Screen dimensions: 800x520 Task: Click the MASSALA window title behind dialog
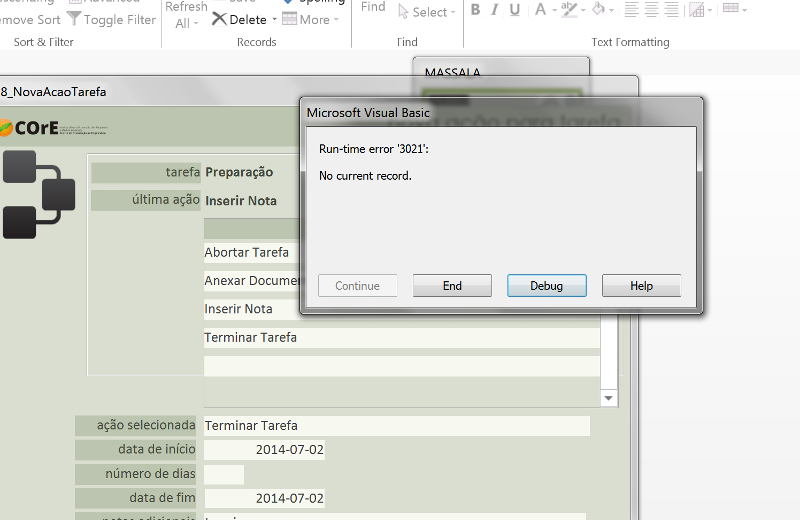(453, 72)
